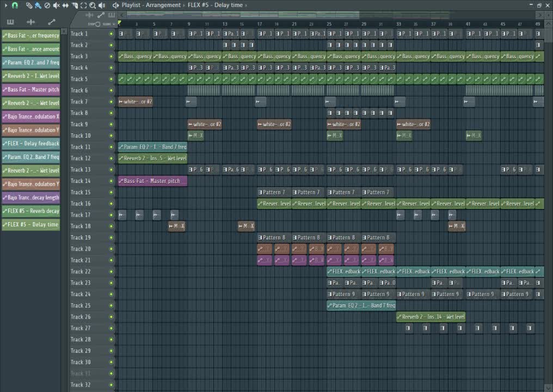The height and width of the screenshot is (392, 553).
Task: Select the FLEX #5 - Delay time picker item
Action: click(x=31, y=224)
